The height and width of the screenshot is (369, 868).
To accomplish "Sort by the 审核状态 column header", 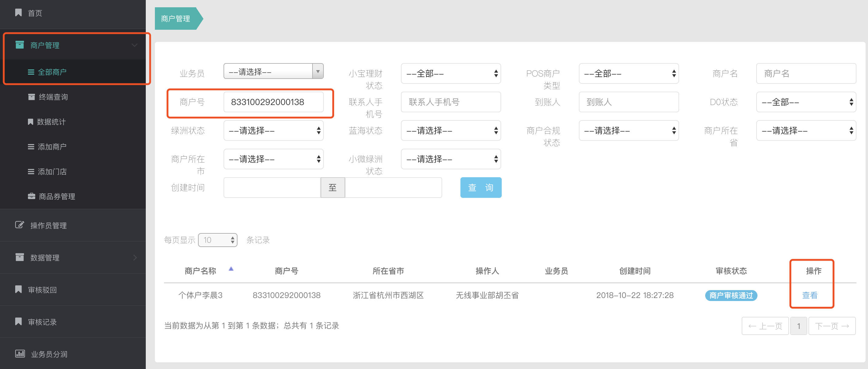I will tap(731, 271).
